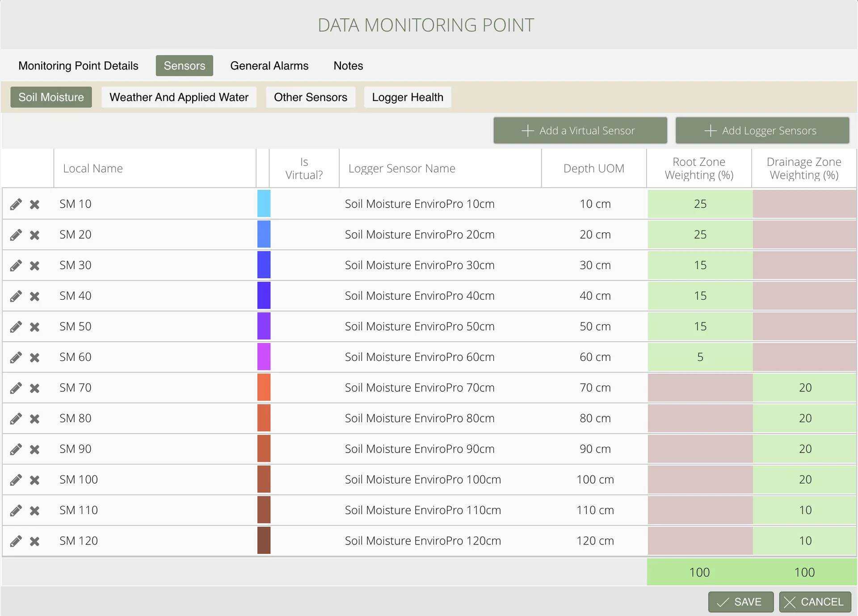This screenshot has width=858, height=616.
Task: Delete the SM 50 sensor row
Action: coord(34,327)
